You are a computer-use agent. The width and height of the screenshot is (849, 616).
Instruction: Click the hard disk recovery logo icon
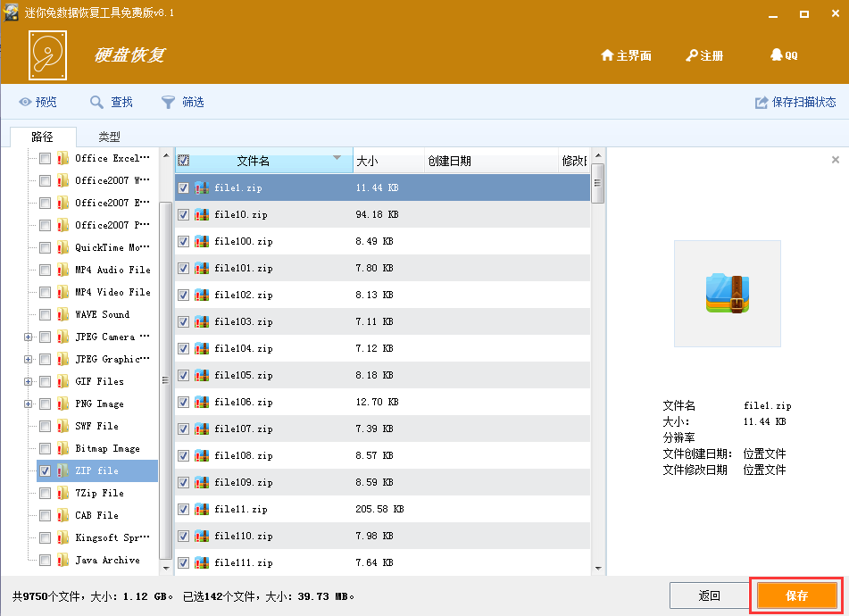[x=47, y=55]
